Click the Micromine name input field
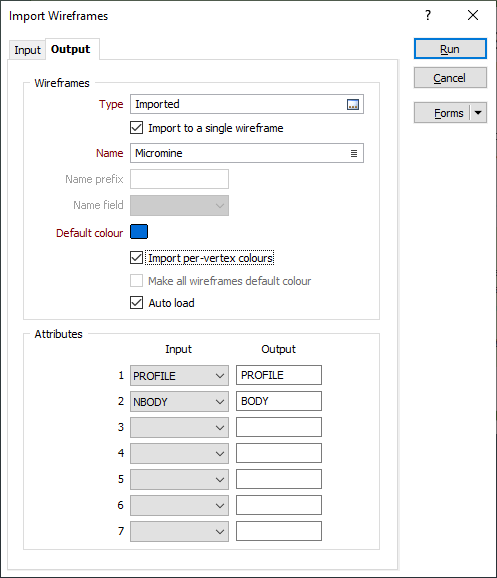Viewport: 497px width, 578px height. [x=247, y=153]
